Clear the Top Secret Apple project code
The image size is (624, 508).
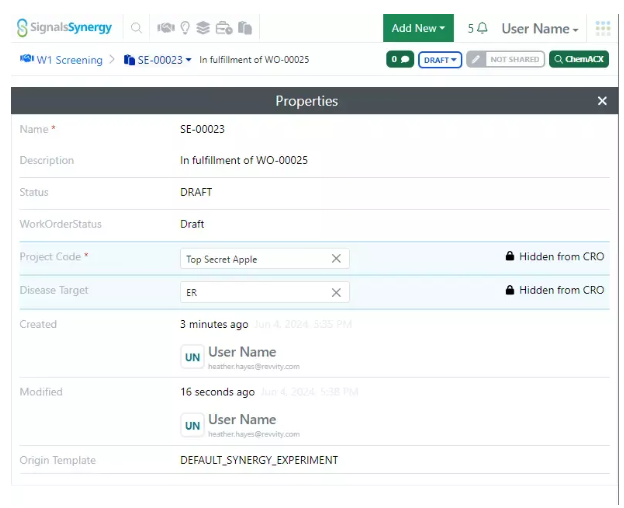(x=336, y=259)
